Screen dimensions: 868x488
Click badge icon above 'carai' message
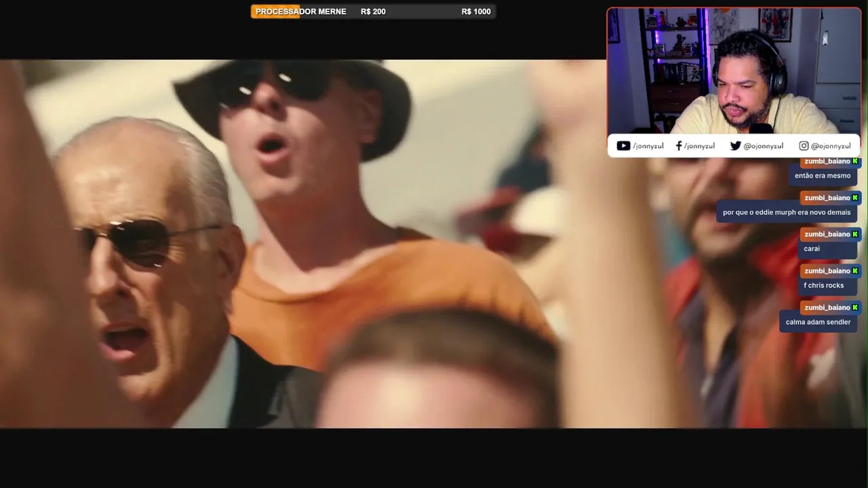(x=855, y=235)
